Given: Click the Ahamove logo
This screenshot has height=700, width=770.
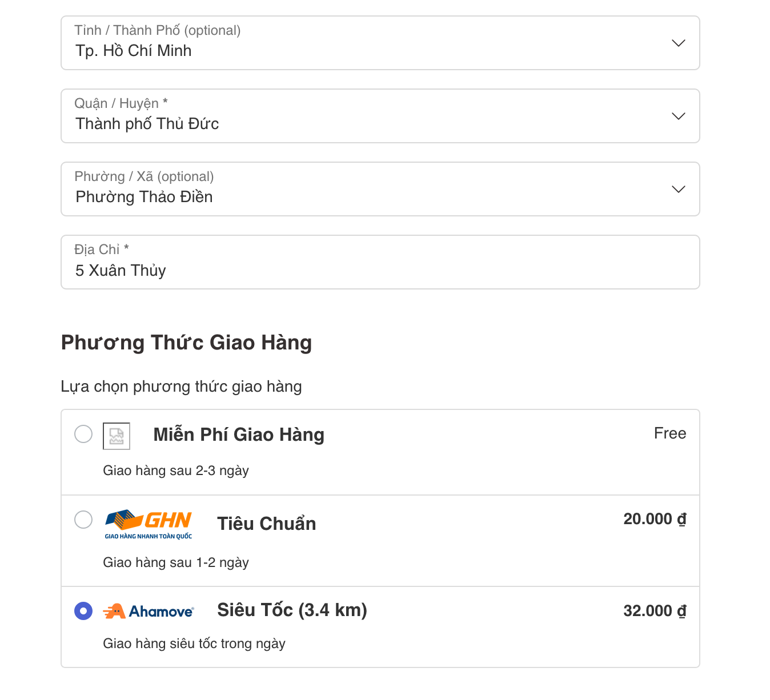Looking at the screenshot, I should pos(148,611).
